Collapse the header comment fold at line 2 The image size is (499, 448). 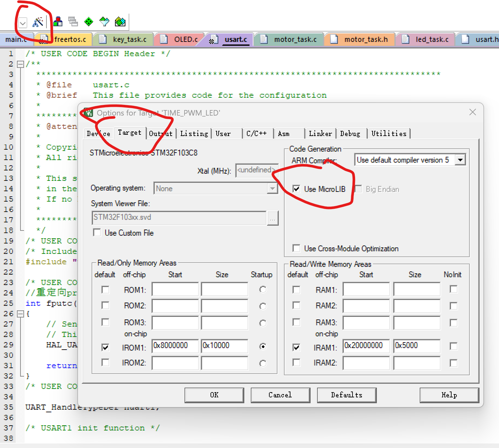20,64
